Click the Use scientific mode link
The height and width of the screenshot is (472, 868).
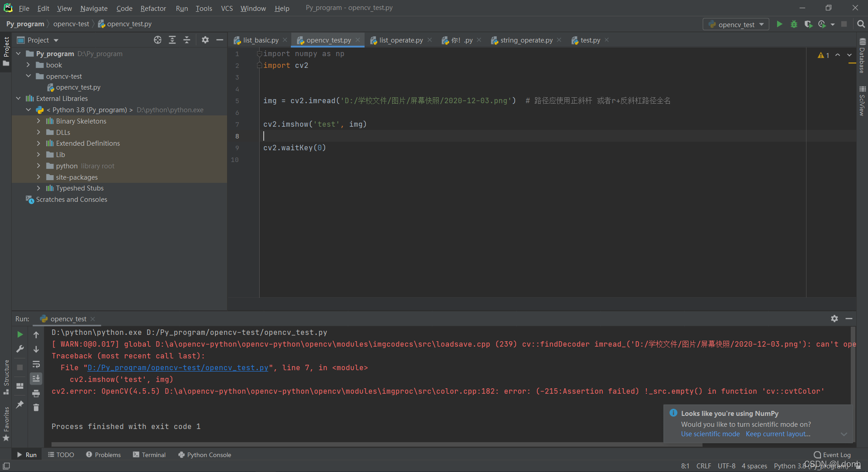tap(710, 434)
